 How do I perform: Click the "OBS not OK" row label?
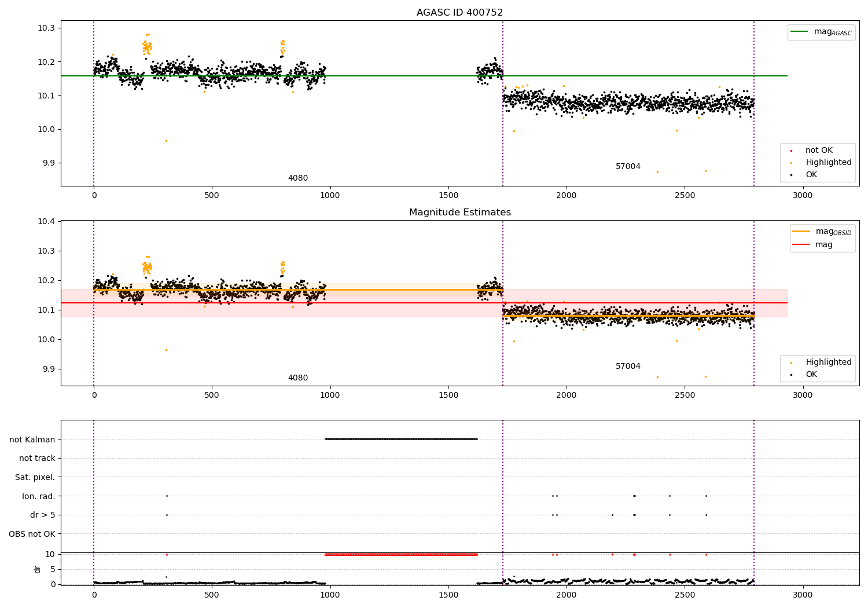tap(32, 534)
